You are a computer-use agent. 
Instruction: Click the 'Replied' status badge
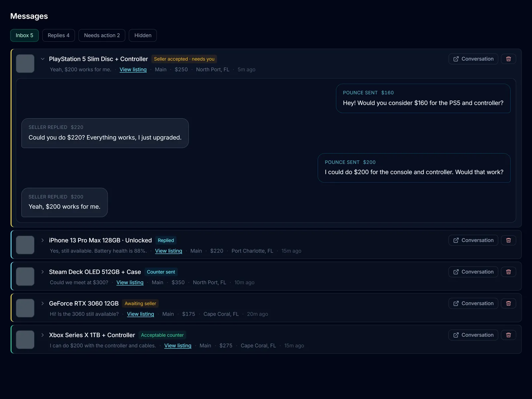coord(166,240)
